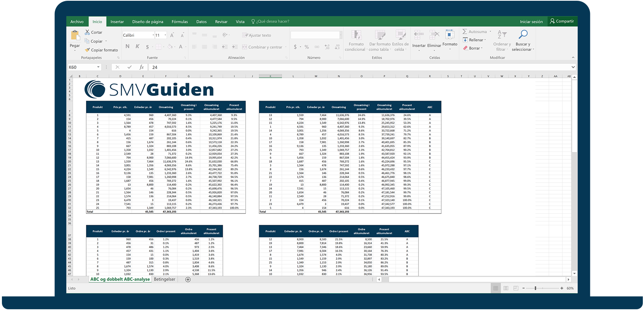Click the fill color bucket icon
644x310 pixels.
coord(170,47)
